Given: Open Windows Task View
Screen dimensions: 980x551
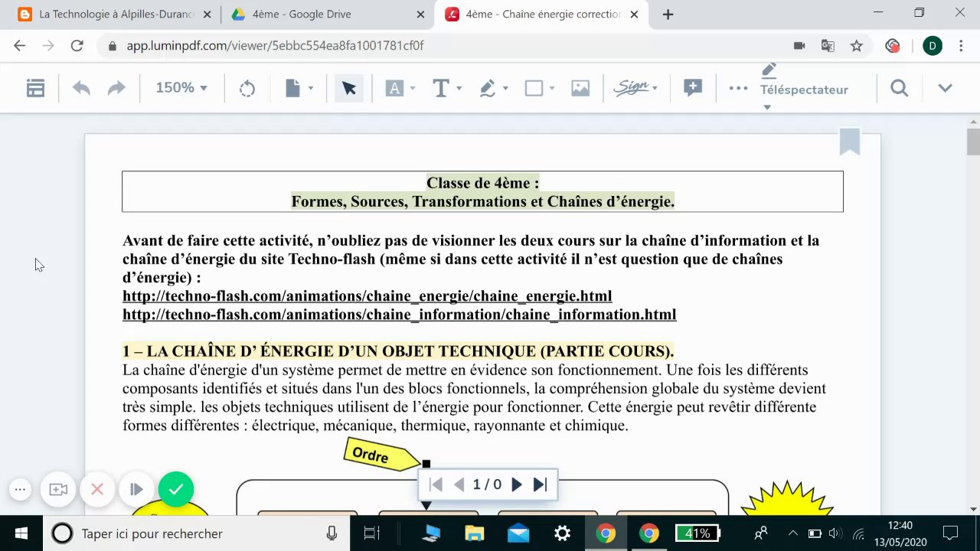Looking at the screenshot, I should click(371, 533).
